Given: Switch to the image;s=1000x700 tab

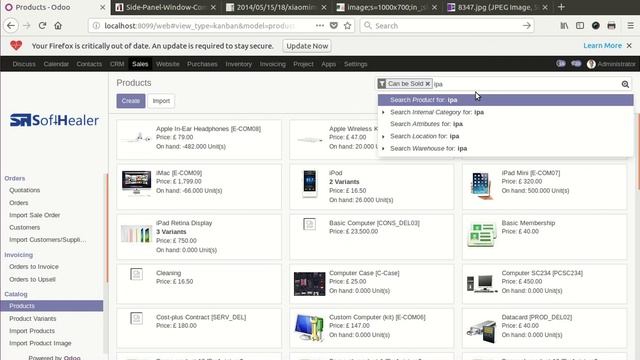Looking at the screenshot, I should click(387, 7).
